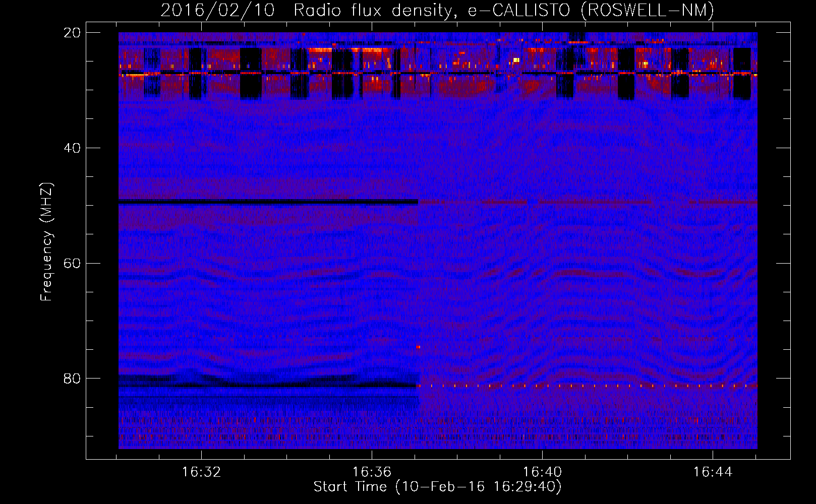Click the 80 MHz frequency tick label
Screen dimensions: 816x504
coord(72,379)
